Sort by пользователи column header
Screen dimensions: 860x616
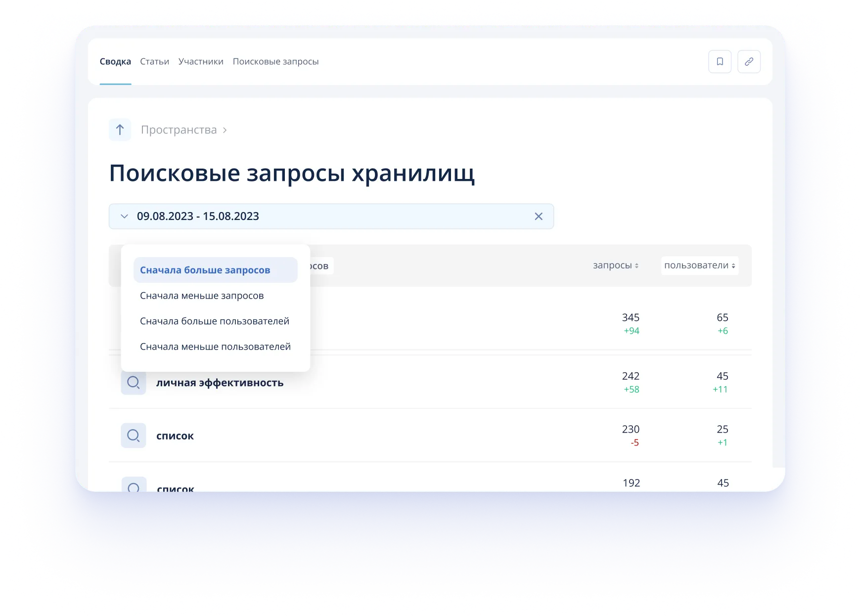[700, 265]
